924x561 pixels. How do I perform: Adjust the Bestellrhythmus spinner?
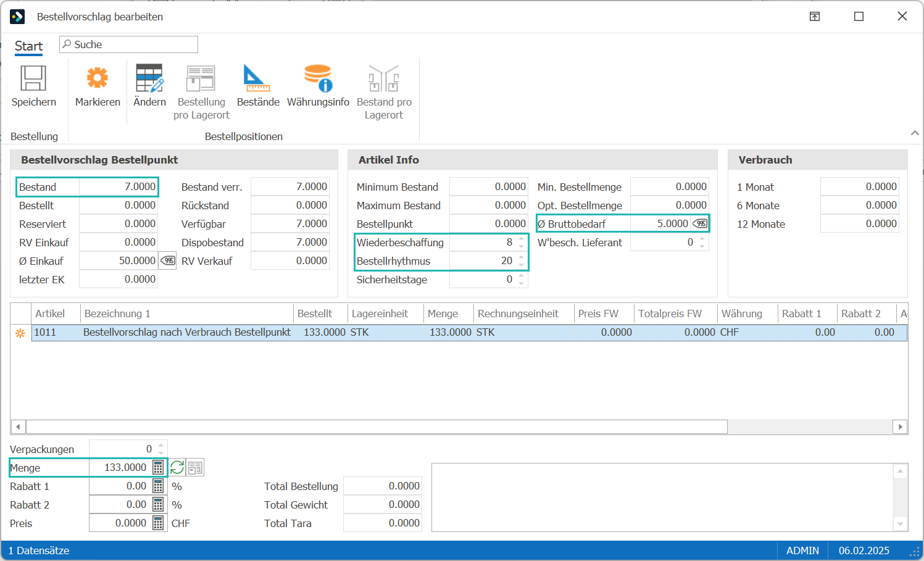[x=522, y=261]
